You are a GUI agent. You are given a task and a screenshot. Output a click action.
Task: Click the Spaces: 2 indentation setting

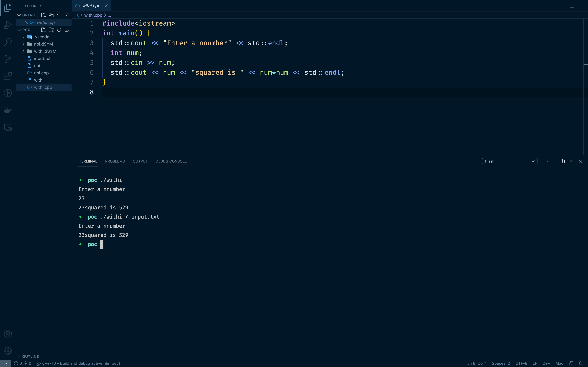pos(501,363)
